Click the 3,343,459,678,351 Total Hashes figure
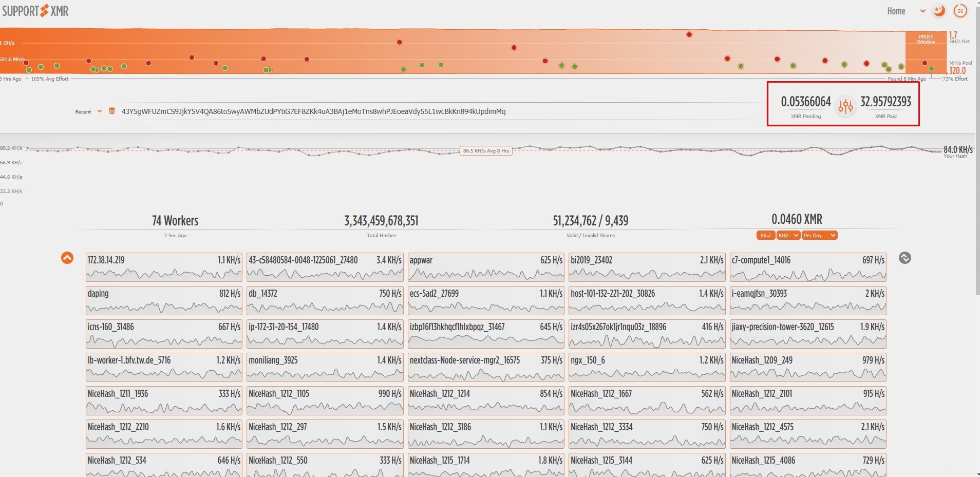This screenshot has width=980, height=477. [381, 221]
